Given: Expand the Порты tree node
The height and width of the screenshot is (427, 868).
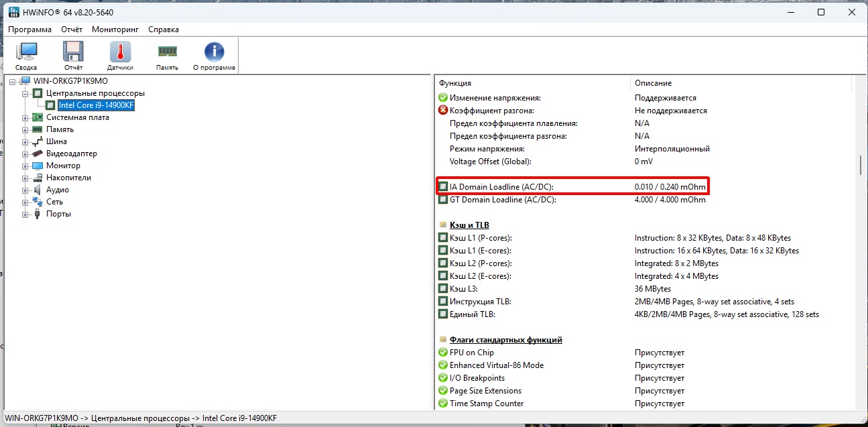Looking at the screenshot, I should 25,214.
